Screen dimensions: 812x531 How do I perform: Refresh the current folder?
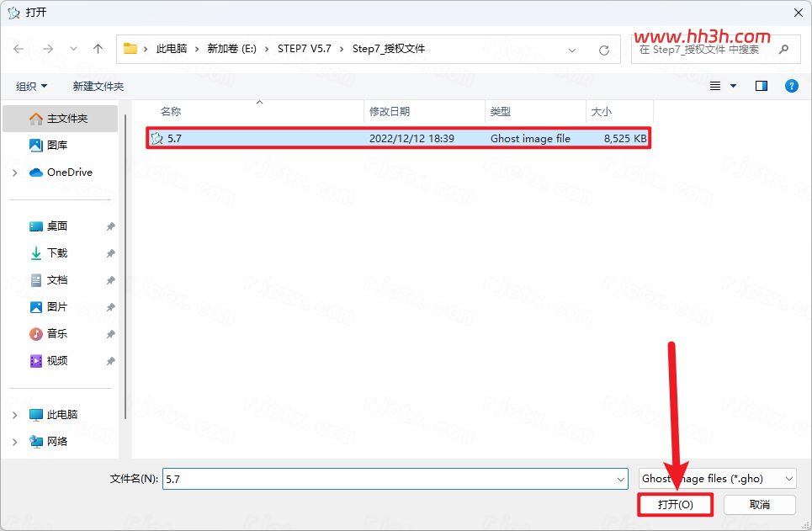pyautogui.click(x=604, y=50)
